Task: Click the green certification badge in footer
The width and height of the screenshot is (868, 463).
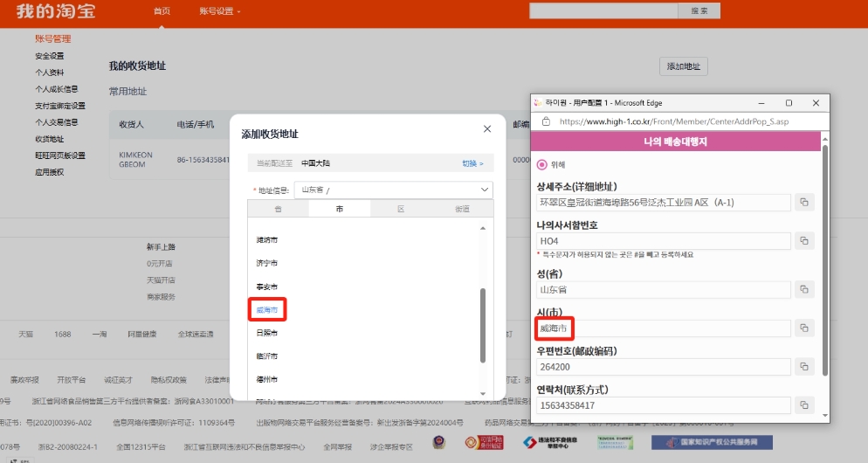Action: (x=615, y=442)
